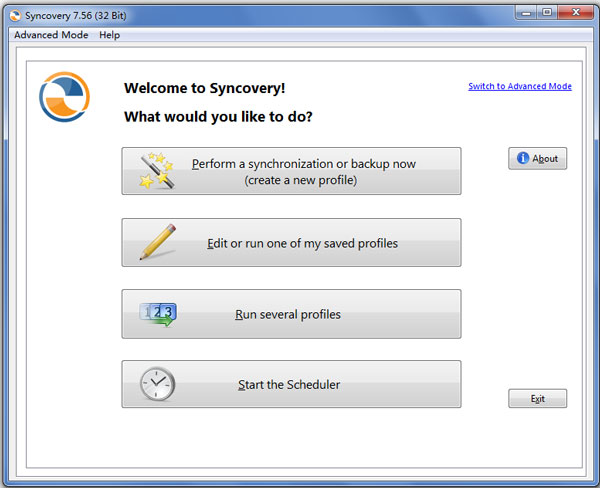600x488 pixels.
Task: Launch Start the Scheduler
Action: point(292,384)
